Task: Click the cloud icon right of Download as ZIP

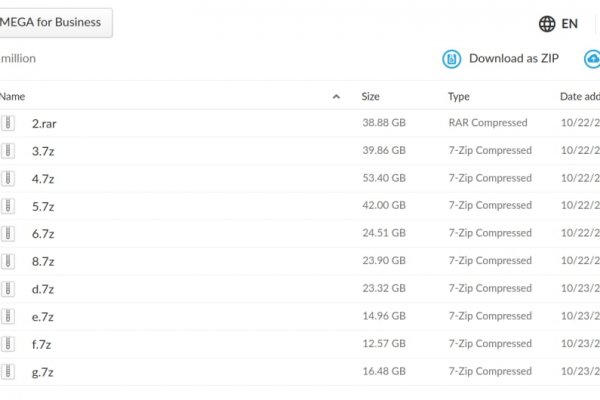Action: coord(592,58)
